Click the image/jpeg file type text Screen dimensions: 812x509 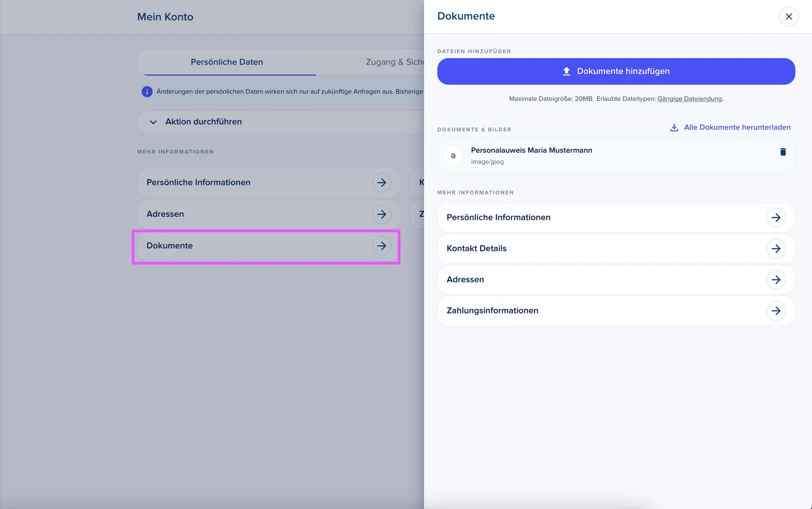point(487,162)
